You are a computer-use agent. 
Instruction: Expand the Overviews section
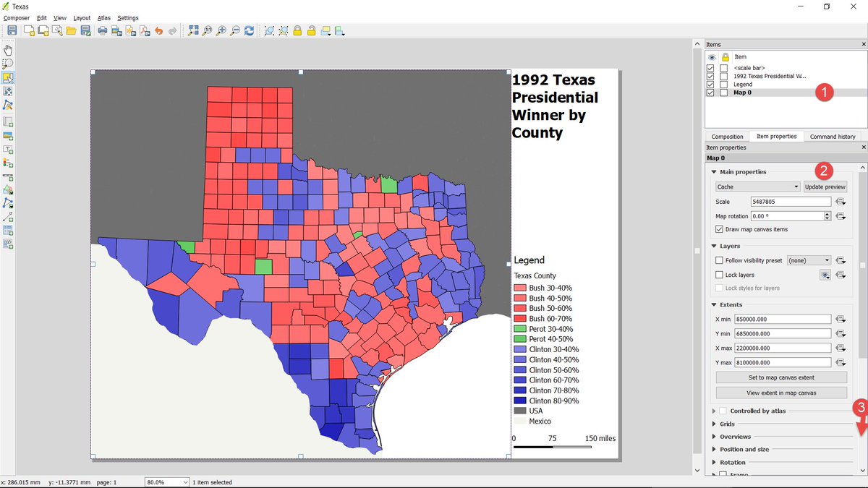click(x=714, y=437)
